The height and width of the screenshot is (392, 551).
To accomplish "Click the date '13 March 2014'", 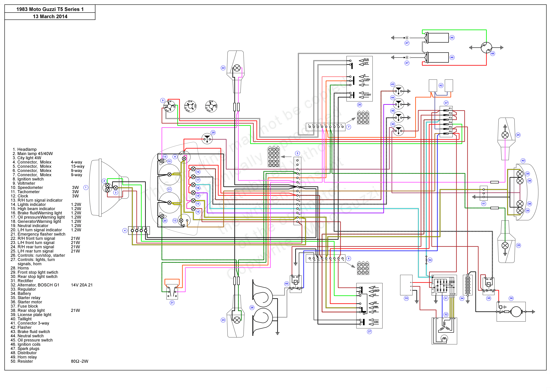I will point(50,16).
